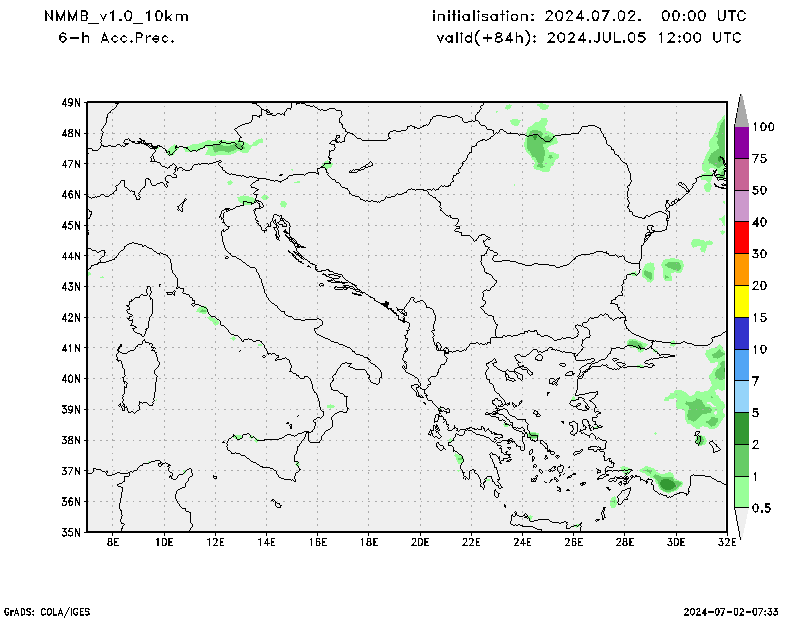Choose the lightest green 0.5–1 legend swatch

click(x=741, y=492)
